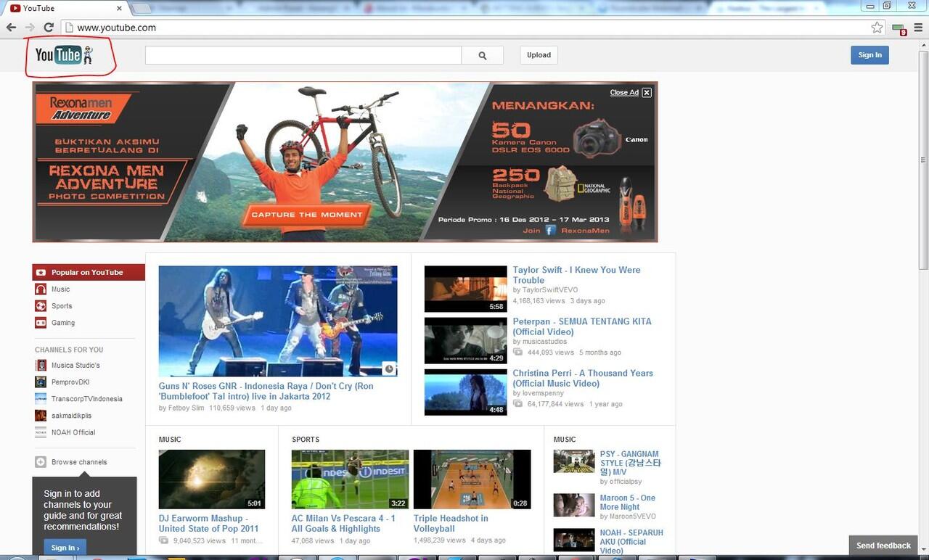Open PemprovDKI channel name

coord(70,382)
